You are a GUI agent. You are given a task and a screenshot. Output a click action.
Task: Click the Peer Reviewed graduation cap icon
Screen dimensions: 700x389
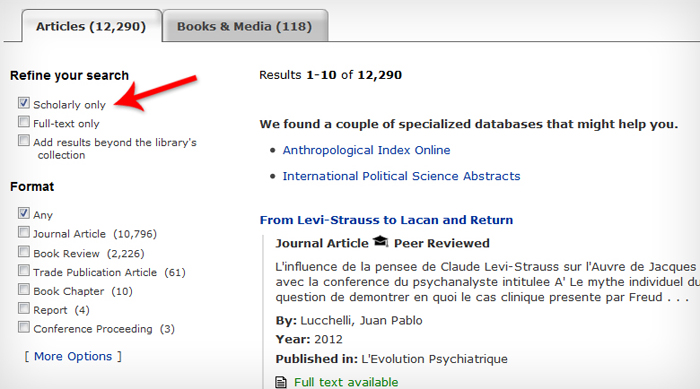pyautogui.click(x=381, y=242)
